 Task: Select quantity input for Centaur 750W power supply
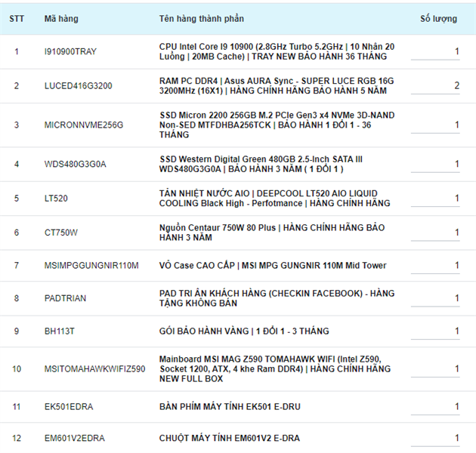pyautogui.click(x=436, y=233)
